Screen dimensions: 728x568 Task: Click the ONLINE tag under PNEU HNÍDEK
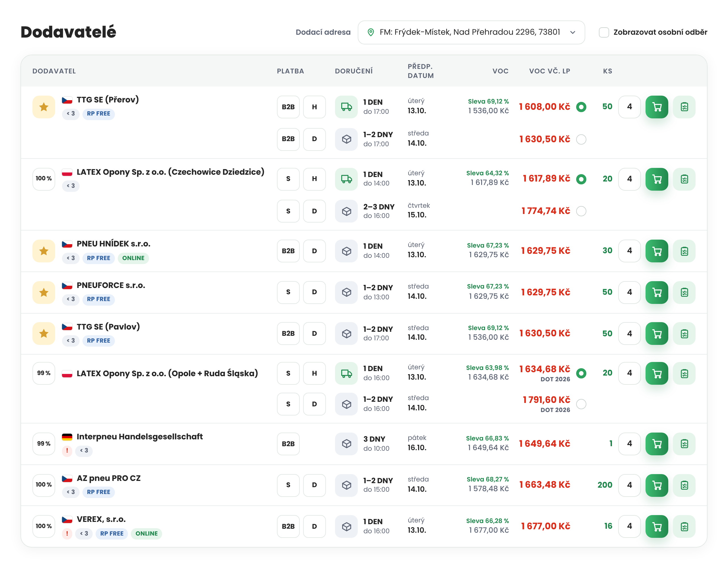coord(133,258)
